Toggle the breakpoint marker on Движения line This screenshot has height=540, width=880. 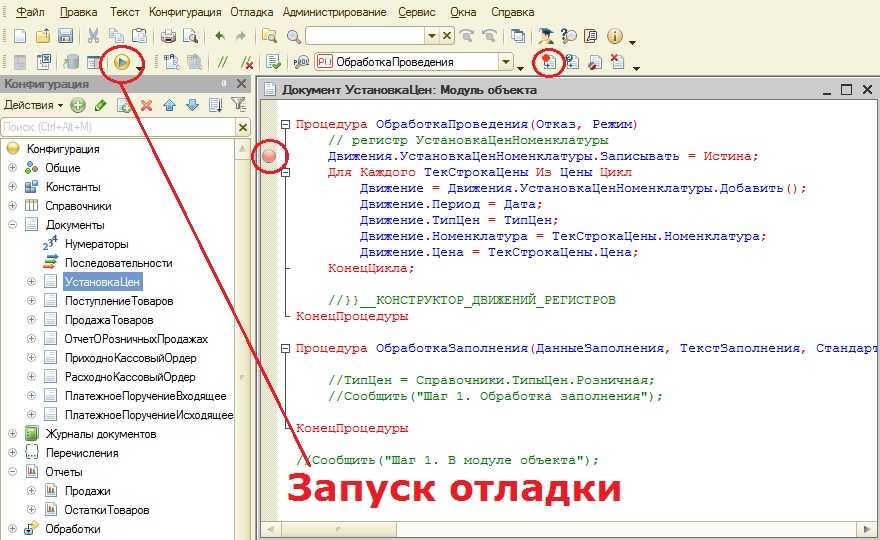coord(269,156)
